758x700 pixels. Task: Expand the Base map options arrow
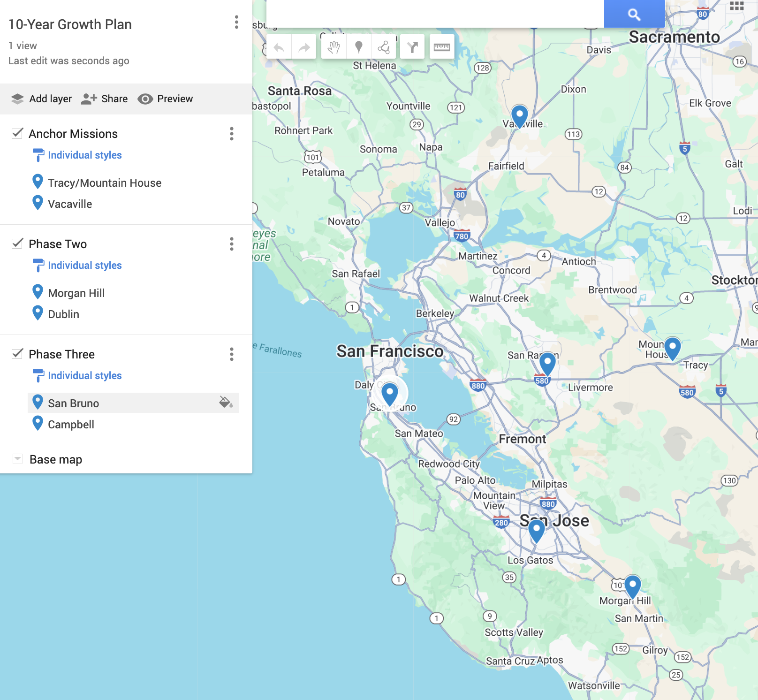coord(17,459)
